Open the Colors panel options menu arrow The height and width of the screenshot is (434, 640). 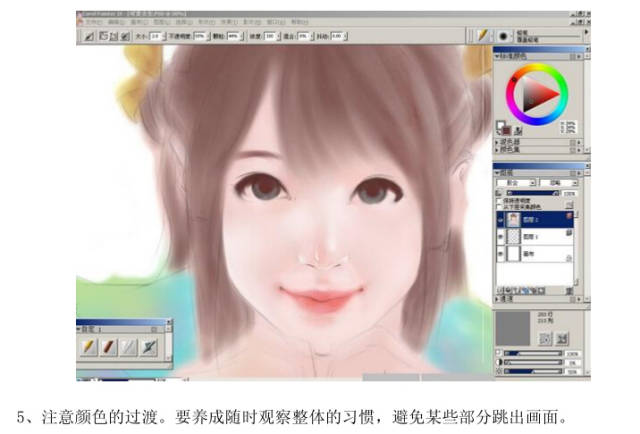tap(580, 56)
